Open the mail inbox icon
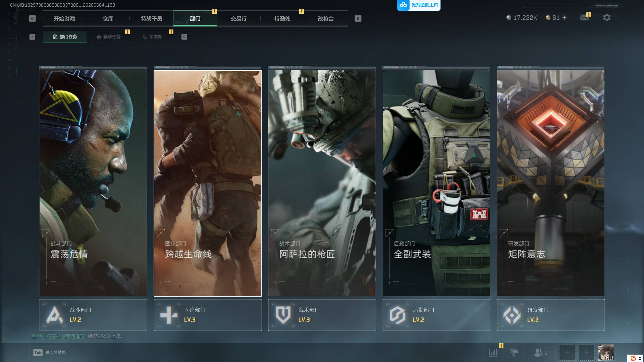Image resolution: width=644 pixels, height=362 pixels. tap(585, 17)
